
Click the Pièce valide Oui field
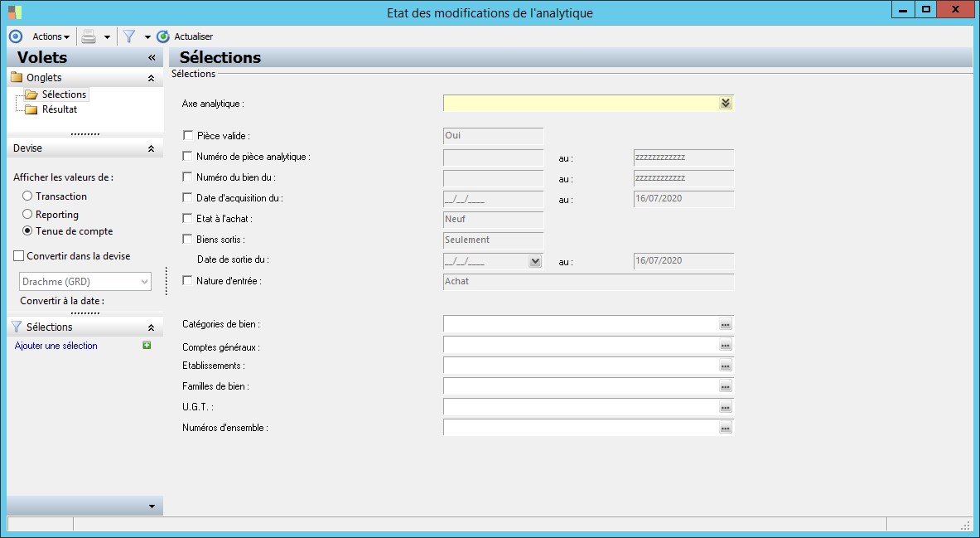point(493,136)
